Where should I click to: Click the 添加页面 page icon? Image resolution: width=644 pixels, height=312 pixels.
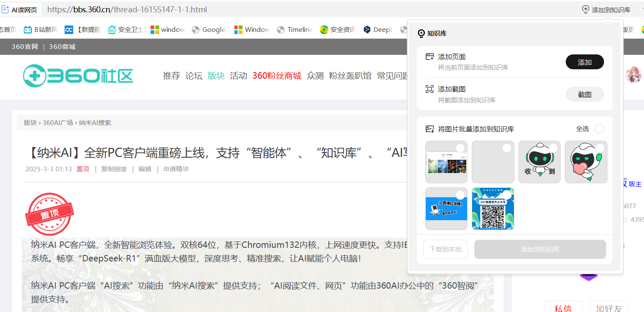(x=430, y=57)
